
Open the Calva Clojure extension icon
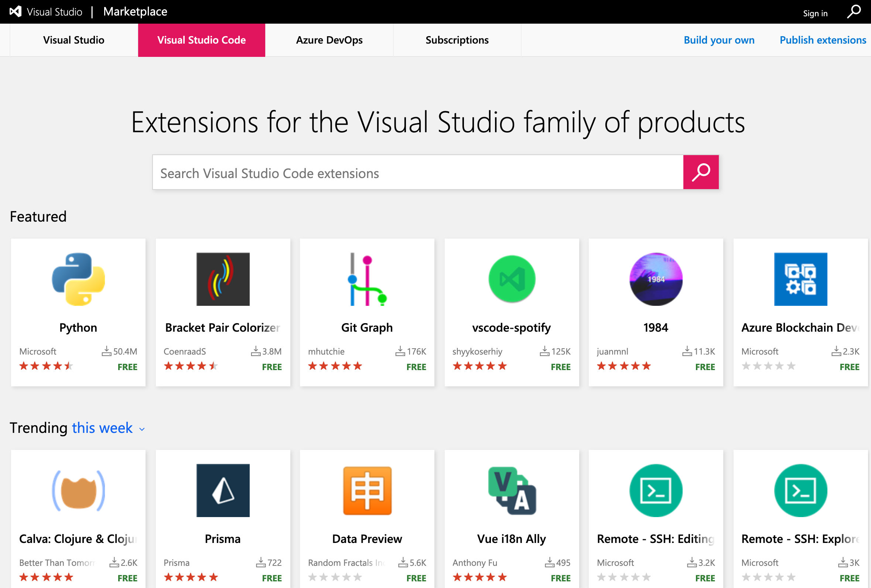pos(78,490)
